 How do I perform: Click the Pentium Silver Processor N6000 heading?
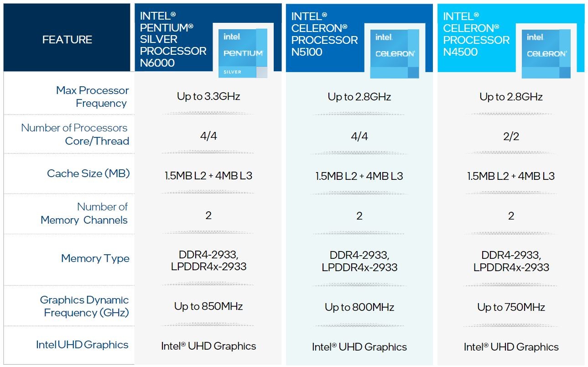click(173, 40)
